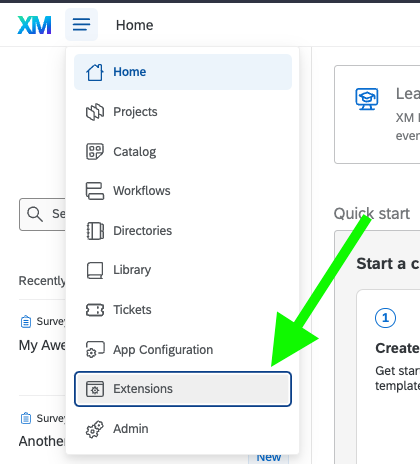Click the Tickets icon
Viewport: 420px width, 464px height.
click(x=95, y=310)
